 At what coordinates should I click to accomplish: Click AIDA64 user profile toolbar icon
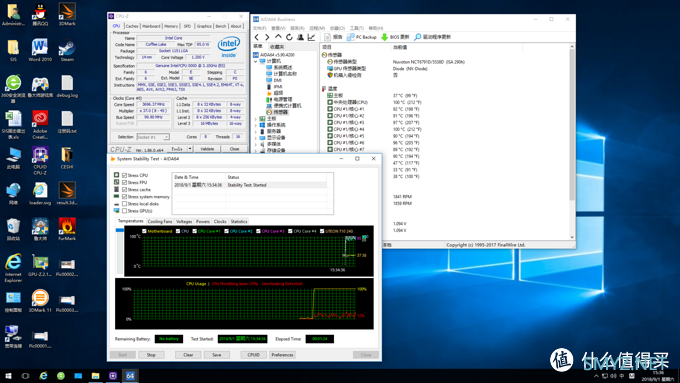point(300,37)
